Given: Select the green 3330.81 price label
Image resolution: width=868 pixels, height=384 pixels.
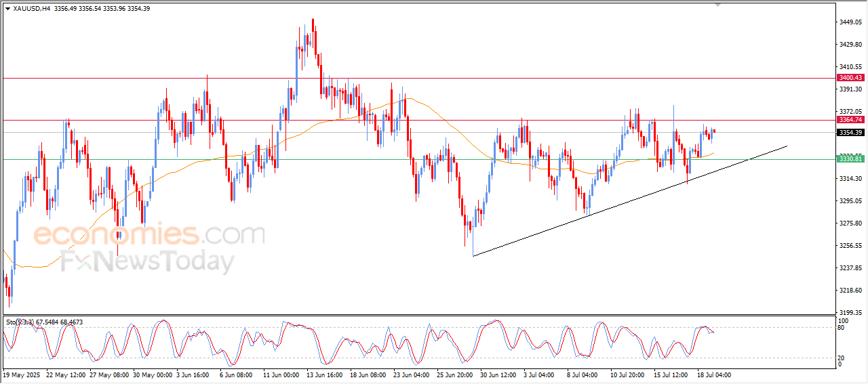Looking at the screenshot, I should pyautogui.click(x=850, y=158).
